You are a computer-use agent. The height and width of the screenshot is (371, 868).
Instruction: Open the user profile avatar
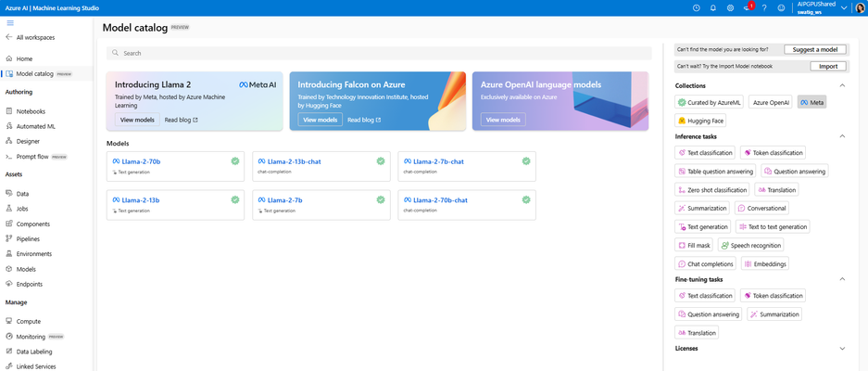(x=860, y=7)
